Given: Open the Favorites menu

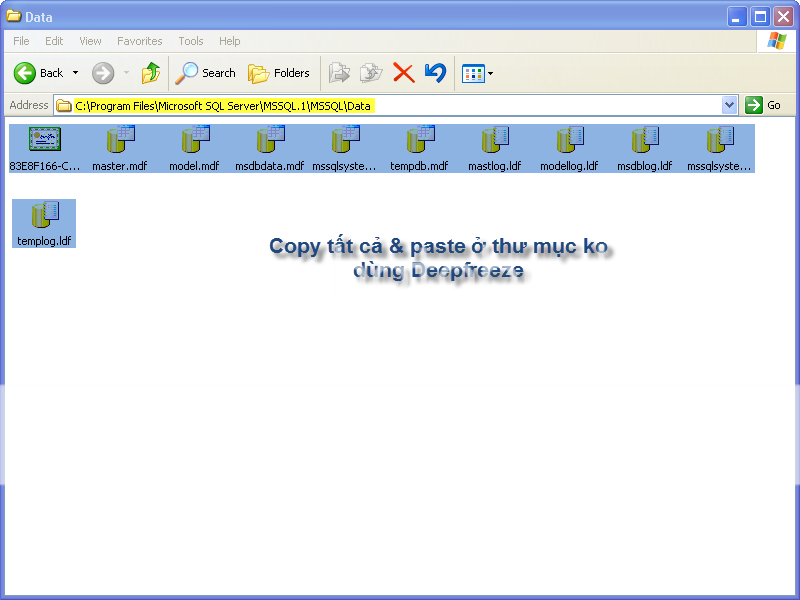Looking at the screenshot, I should (x=139, y=41).
